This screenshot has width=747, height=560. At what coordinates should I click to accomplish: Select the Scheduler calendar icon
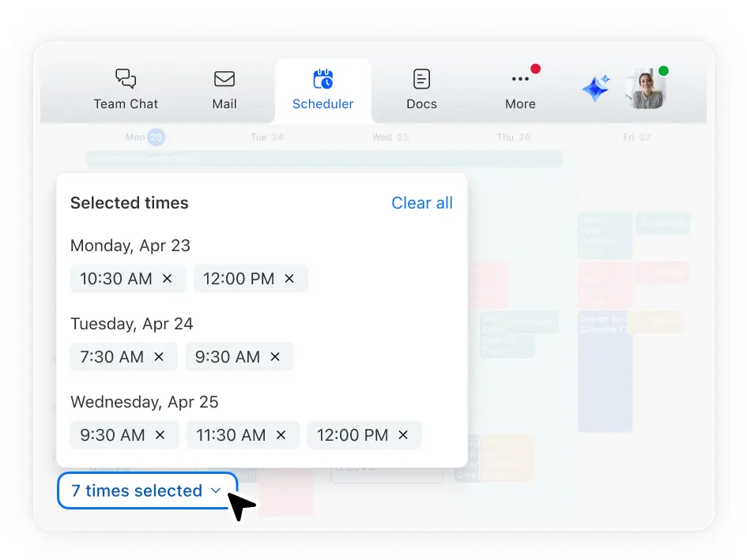[x=323, y=79]
